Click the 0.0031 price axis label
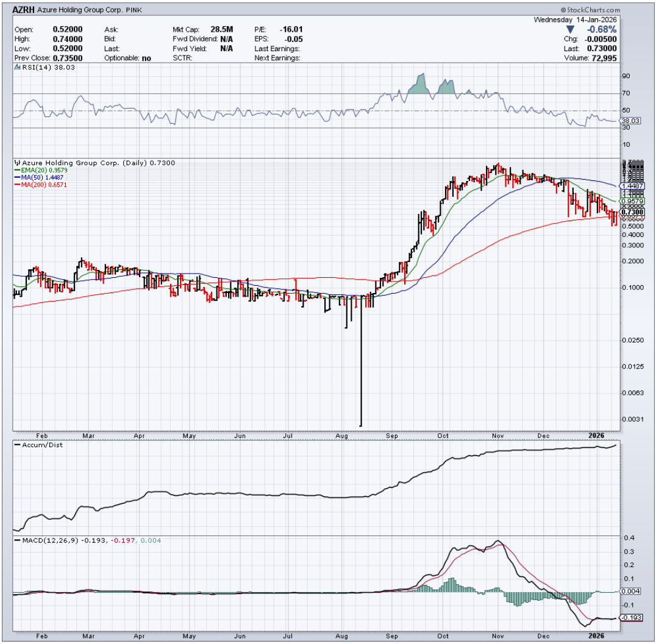Viewport: 656px width, 644px height. 633,419
